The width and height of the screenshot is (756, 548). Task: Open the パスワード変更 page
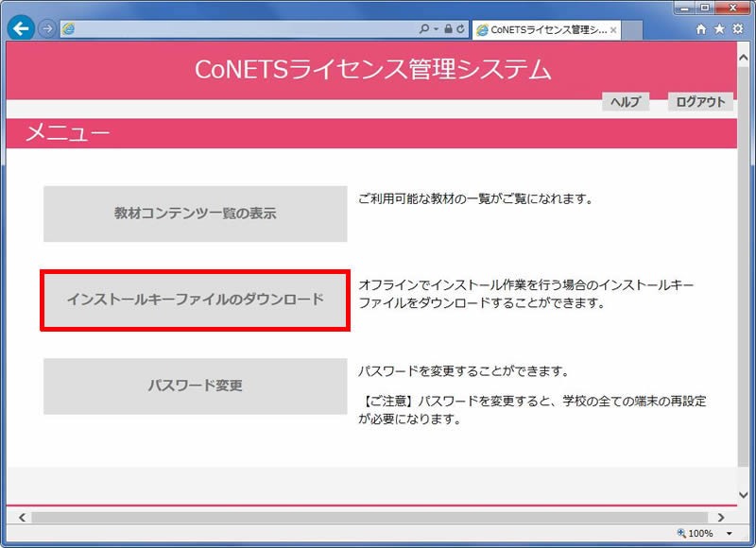point(196,386)
